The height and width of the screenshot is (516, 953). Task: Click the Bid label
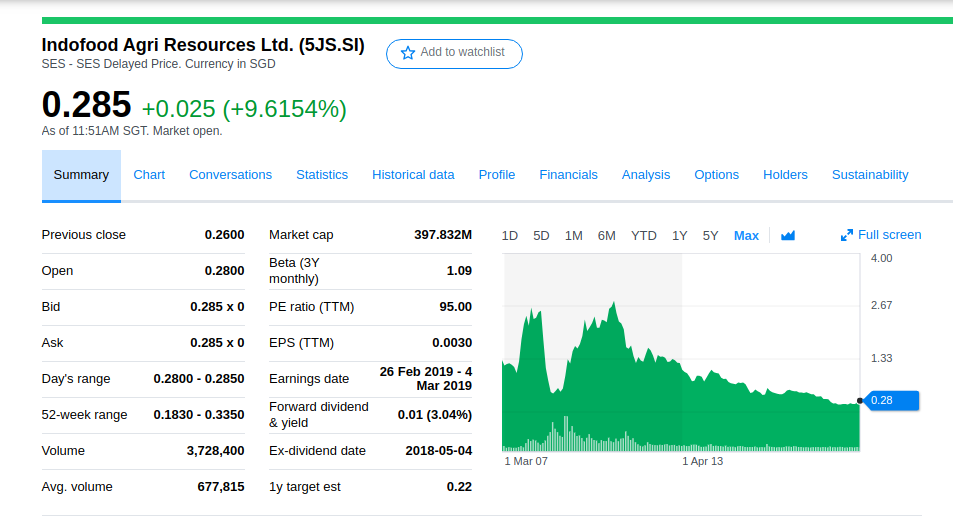point(51,307)
